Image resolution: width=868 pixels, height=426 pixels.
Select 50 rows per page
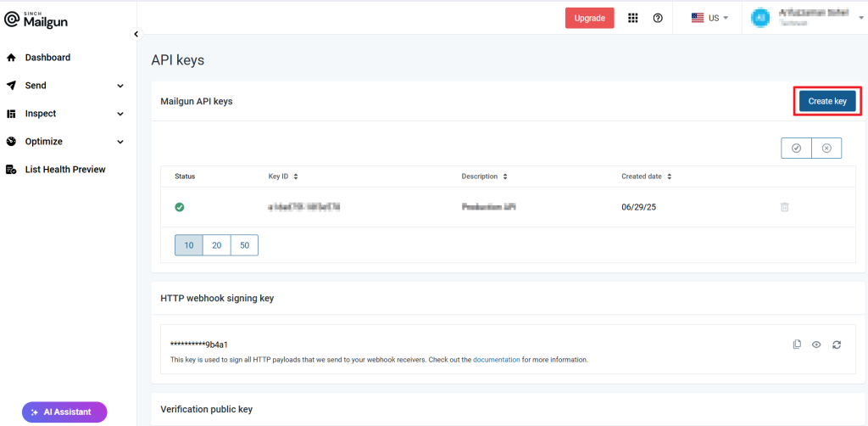[244, 245]
